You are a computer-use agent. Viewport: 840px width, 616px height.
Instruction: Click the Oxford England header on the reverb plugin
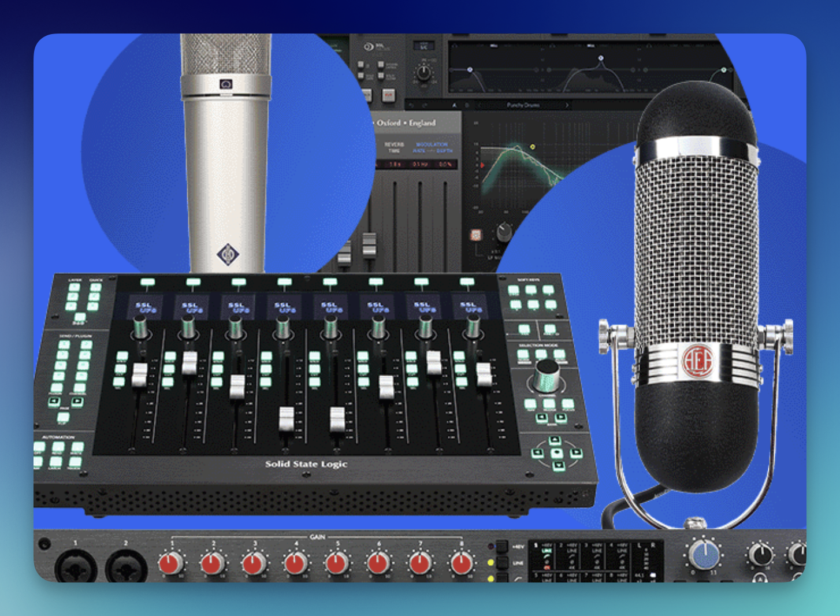point(406,123)
